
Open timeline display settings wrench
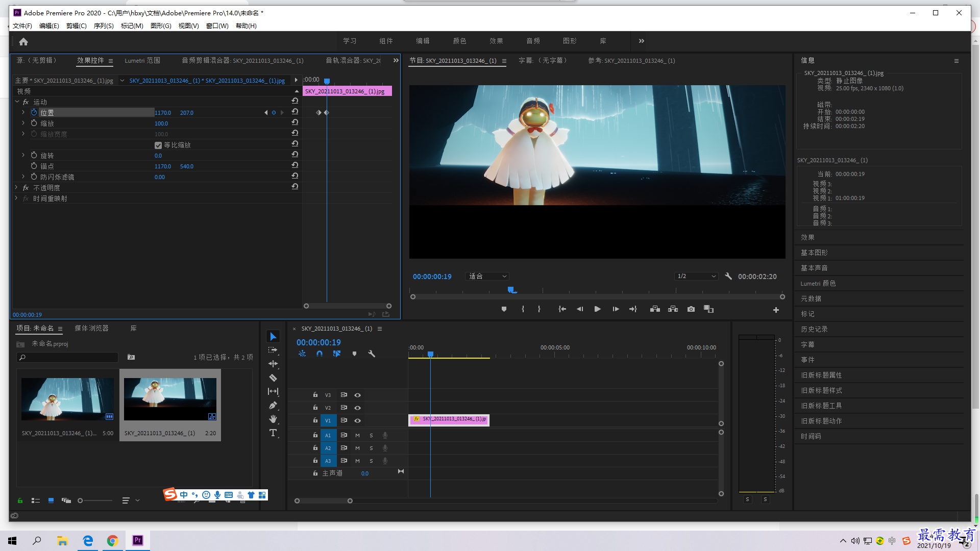(x=372, y=354)
